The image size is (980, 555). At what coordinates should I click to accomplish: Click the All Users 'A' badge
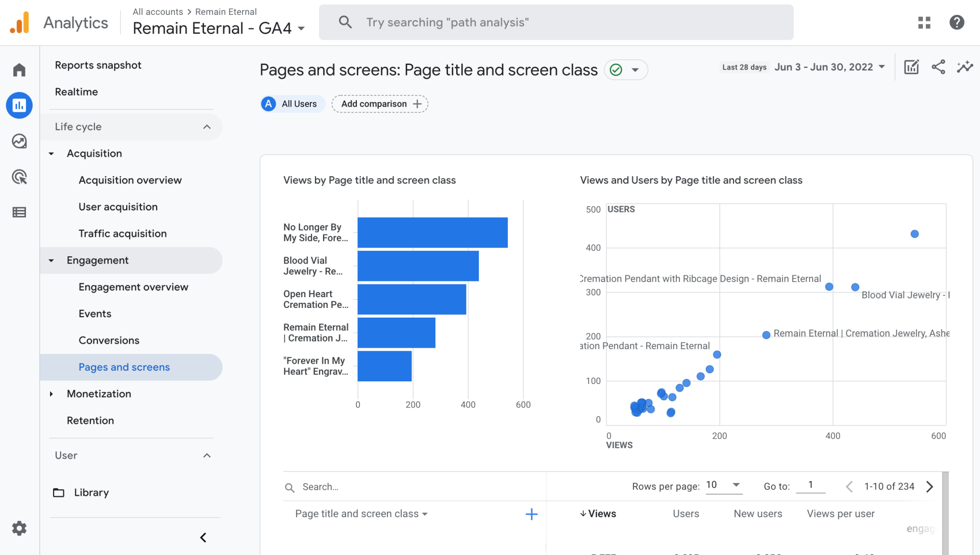pyautogui.click(x=268, y=104)
